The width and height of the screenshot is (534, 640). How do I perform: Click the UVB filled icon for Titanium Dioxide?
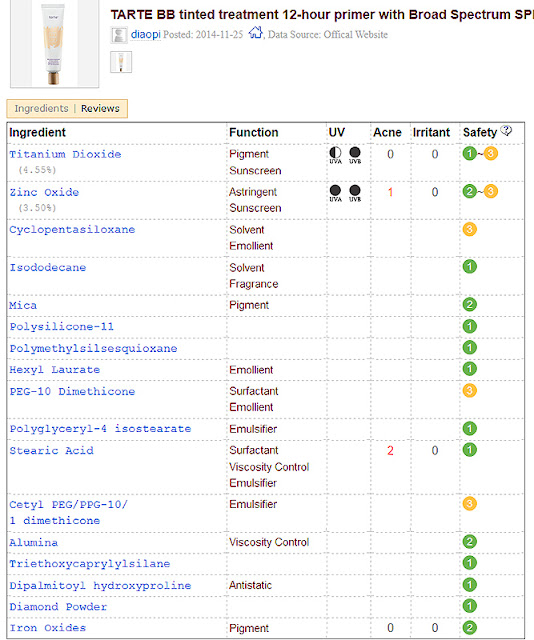pyautogui.click(x=355, y=153)
